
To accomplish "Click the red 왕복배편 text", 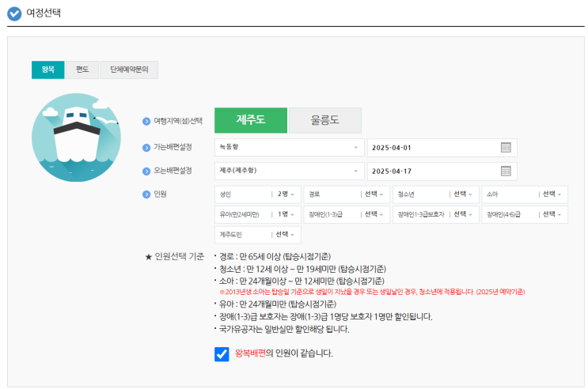I will click(250, 353).
